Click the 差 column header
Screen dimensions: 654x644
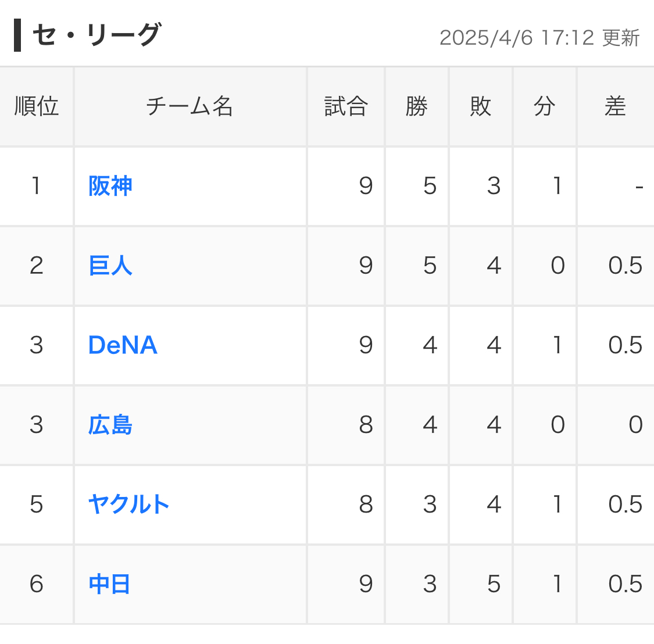pos(616,106)
